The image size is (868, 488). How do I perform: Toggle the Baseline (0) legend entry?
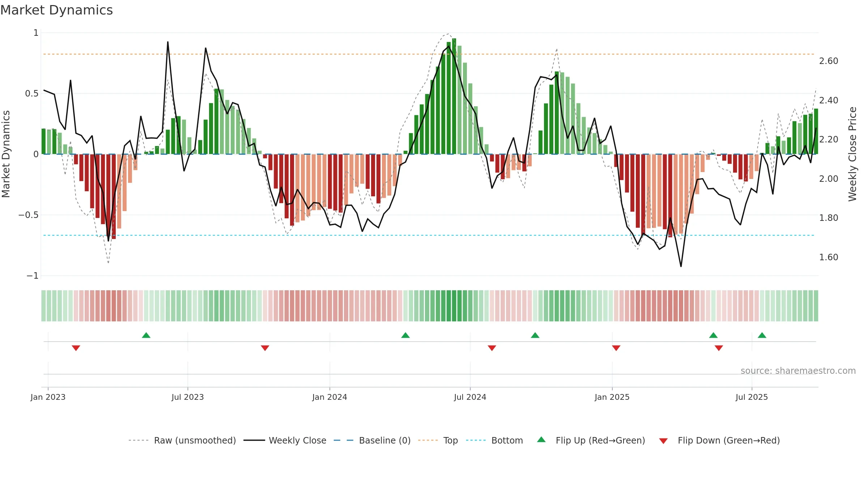[372, 440]
